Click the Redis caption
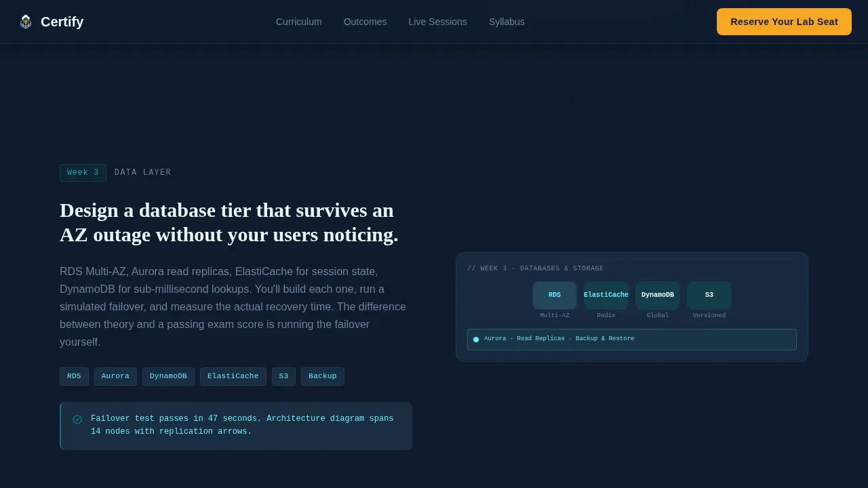The height and width of the screenshot is (488, 868). point(606,316)
